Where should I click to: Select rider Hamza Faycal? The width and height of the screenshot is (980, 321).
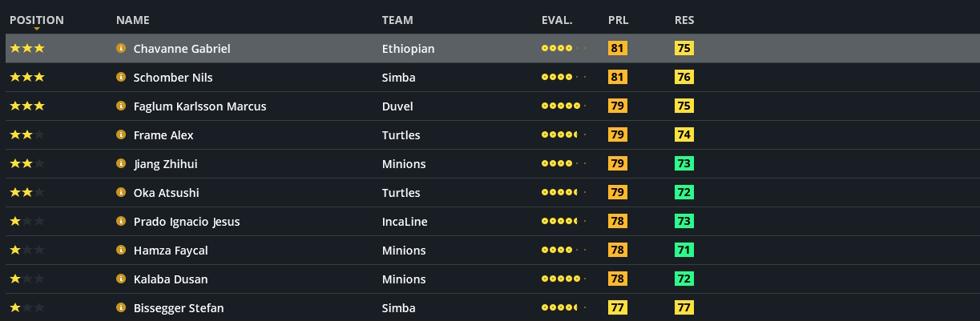click(171, 251)
